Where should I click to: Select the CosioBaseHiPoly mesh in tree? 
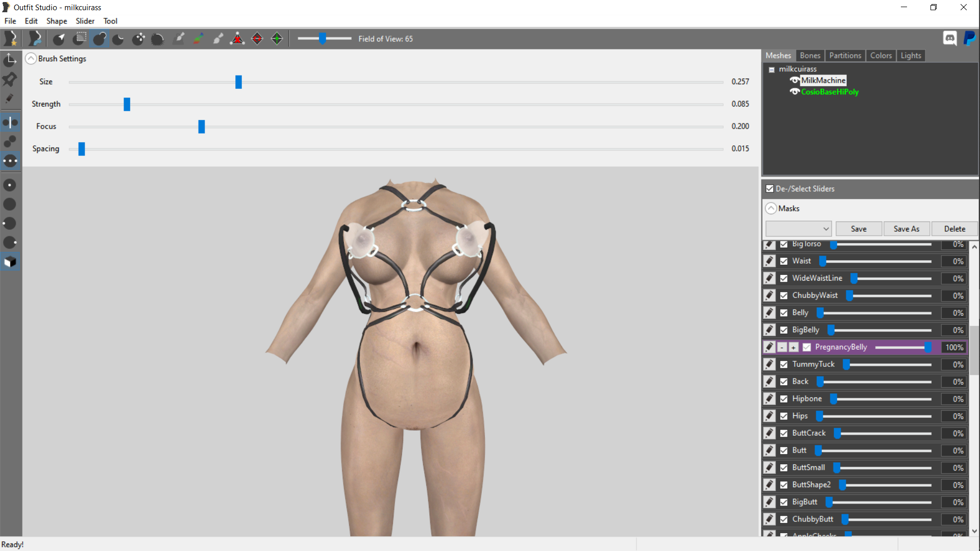[x=830, y=92]
